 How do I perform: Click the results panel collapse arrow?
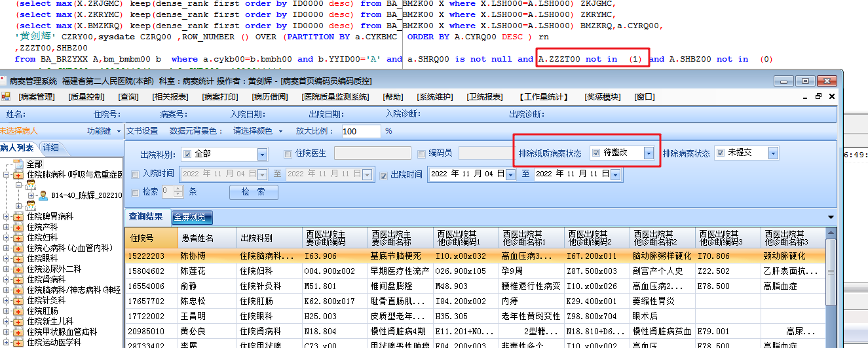coord(831,217)
